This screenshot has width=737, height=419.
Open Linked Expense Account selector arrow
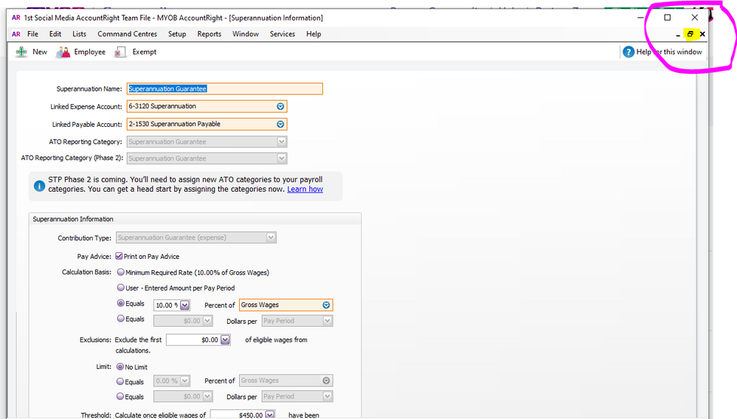(280, 106)
